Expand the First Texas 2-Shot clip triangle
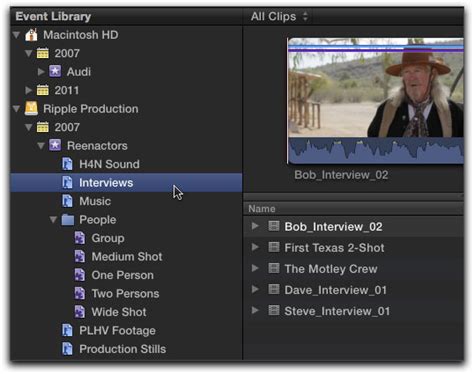474x374 pixels. (255, 247)
